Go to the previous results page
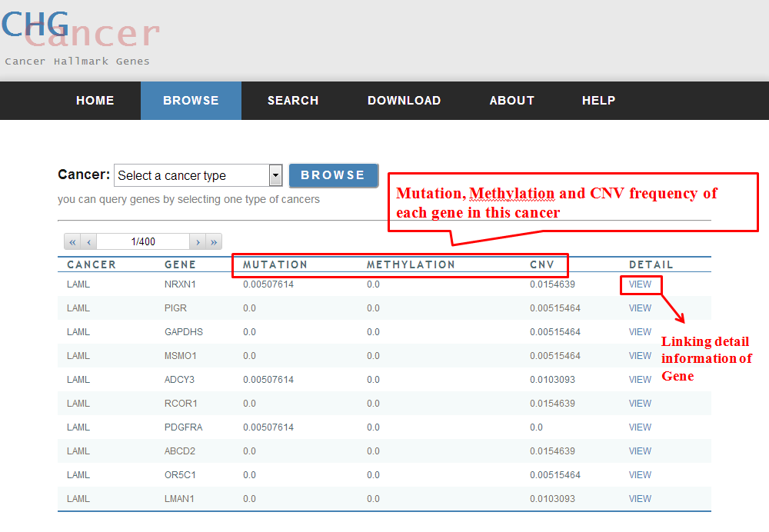The height and width of the screenshot is (532, 769). (x=89, y=241)
